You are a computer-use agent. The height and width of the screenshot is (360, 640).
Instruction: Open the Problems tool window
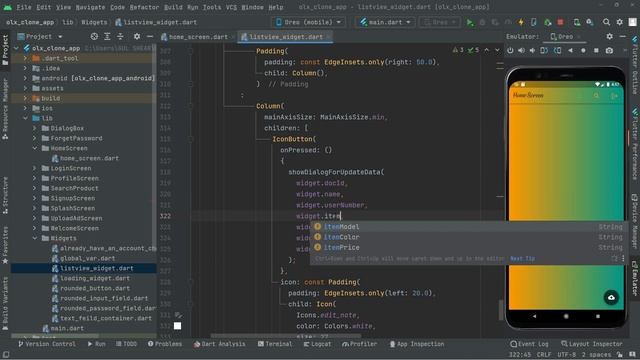point(164,344)
